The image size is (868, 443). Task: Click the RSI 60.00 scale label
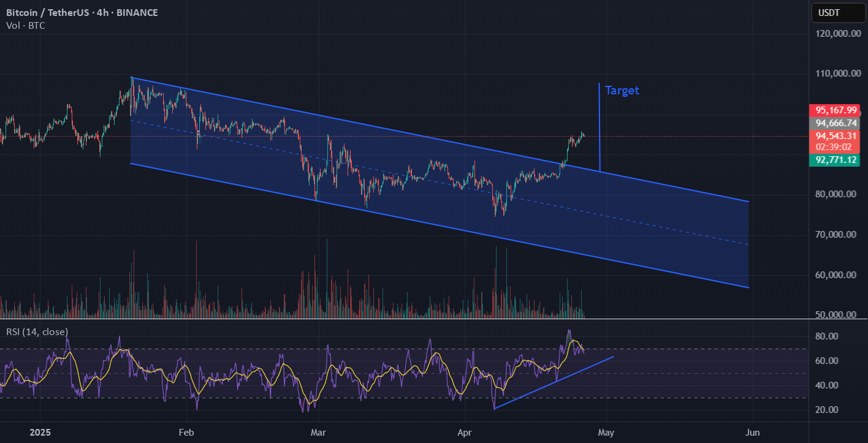point(826,361)
